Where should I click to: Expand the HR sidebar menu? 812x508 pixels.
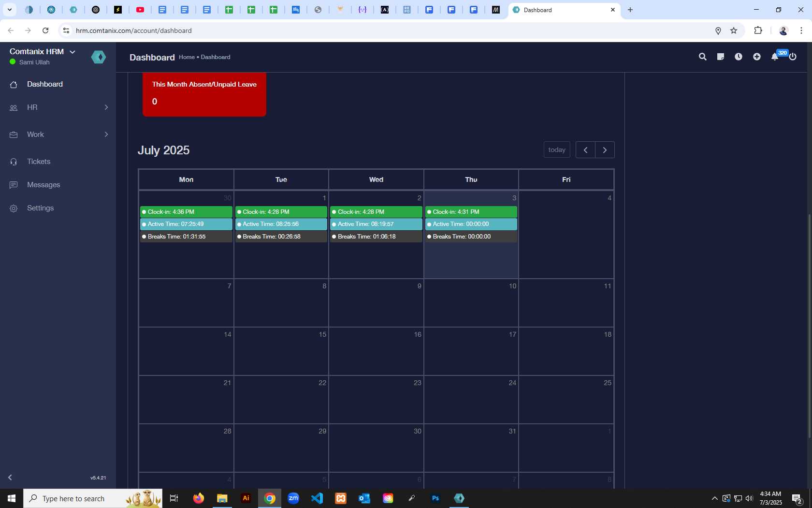pos(58,107)
